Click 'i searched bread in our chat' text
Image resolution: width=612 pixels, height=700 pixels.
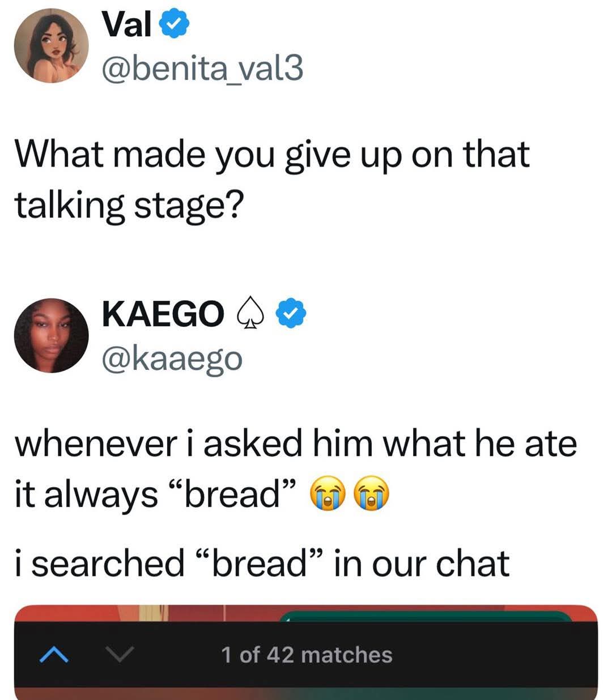click(262, 564)
